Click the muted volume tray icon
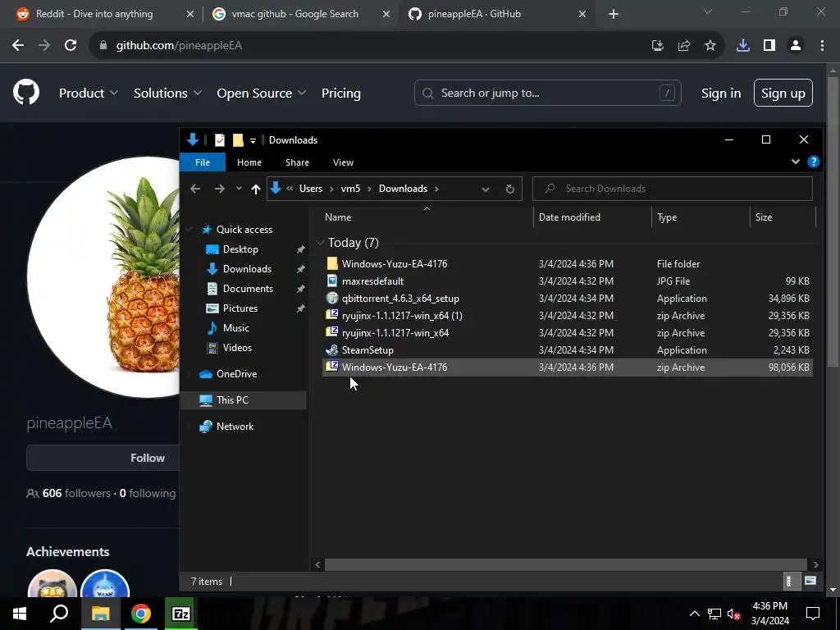This screenshot has width=840, height=630. coord(733,614)
